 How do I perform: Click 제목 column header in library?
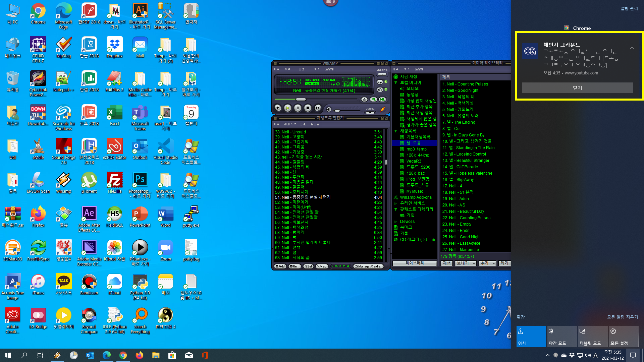click(475, 77)
